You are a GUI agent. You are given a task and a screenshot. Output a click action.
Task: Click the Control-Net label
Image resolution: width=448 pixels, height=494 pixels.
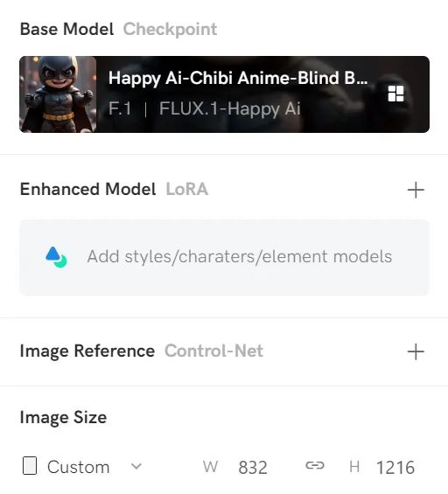point(213,351)
